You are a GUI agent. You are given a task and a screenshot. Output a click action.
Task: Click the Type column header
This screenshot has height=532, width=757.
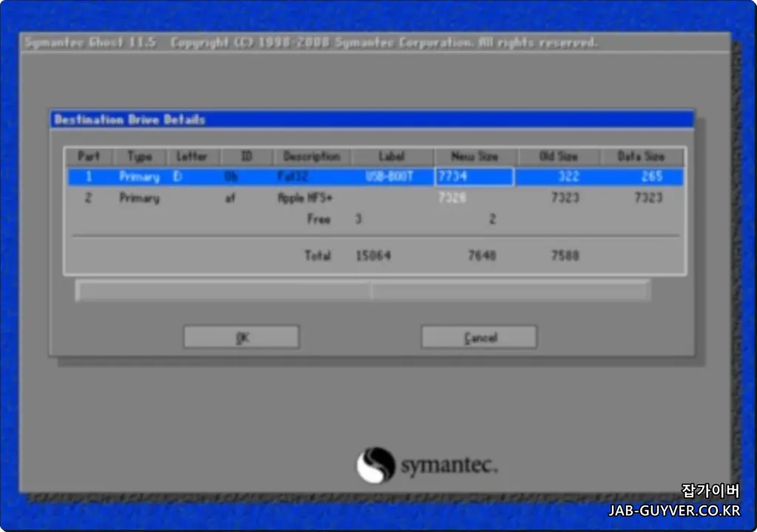click(140, 157)
